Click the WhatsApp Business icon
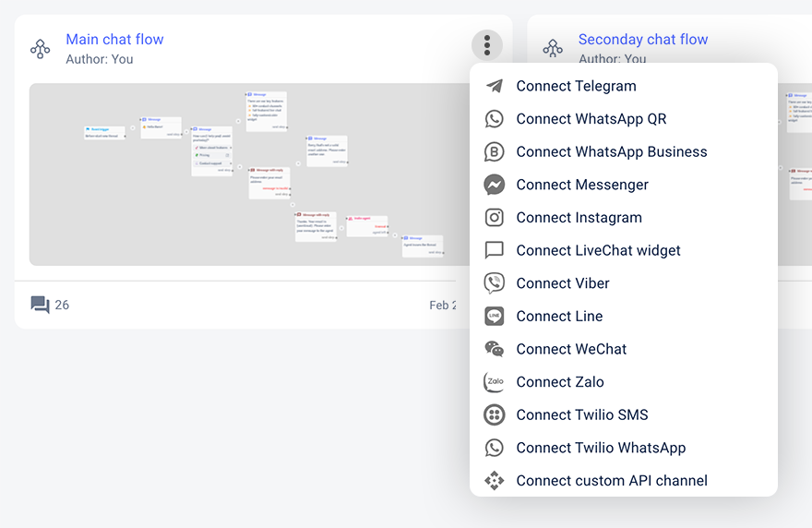This screenshot has width=812, height=528. (495, 152)
